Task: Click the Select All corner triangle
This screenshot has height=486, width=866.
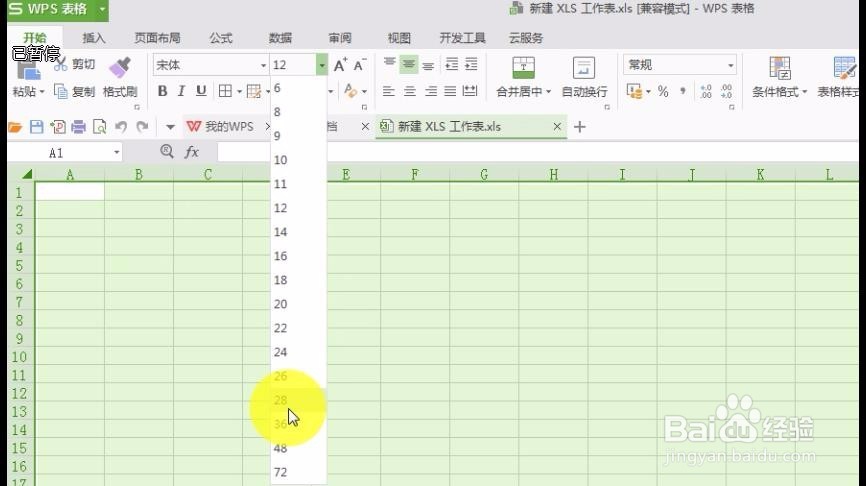Action: (27, 175)
